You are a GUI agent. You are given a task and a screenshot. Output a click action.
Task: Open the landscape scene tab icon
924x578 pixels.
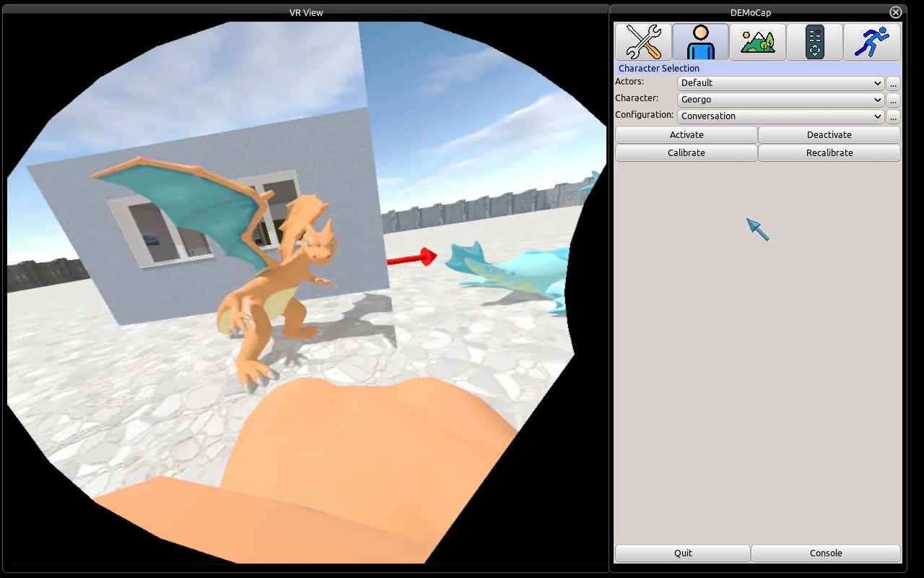757,41
